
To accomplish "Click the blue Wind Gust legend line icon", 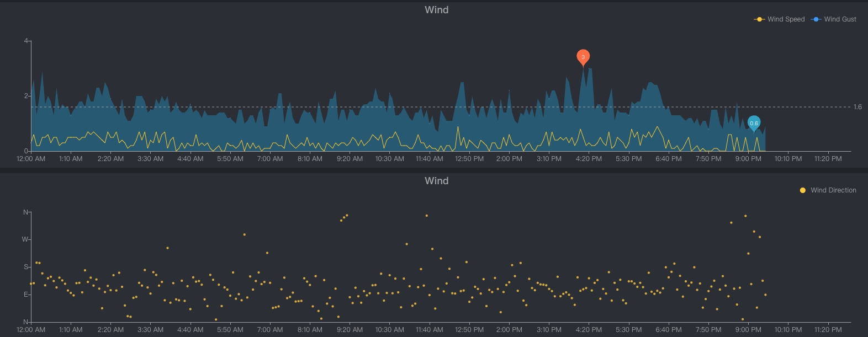I will point(816,19).
